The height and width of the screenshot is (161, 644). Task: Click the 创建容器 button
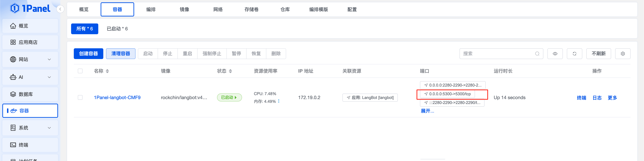tap(88, 53)
